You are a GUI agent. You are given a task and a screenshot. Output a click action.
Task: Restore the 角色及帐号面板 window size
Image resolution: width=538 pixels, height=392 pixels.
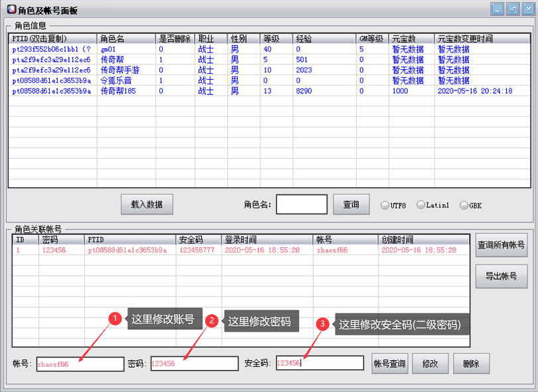513,9
